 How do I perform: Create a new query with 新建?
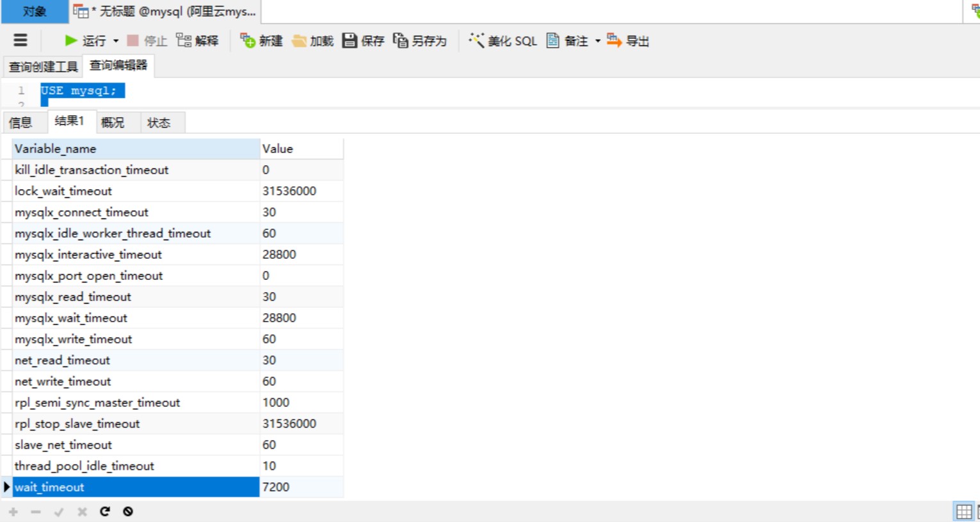tap(261, 41)
